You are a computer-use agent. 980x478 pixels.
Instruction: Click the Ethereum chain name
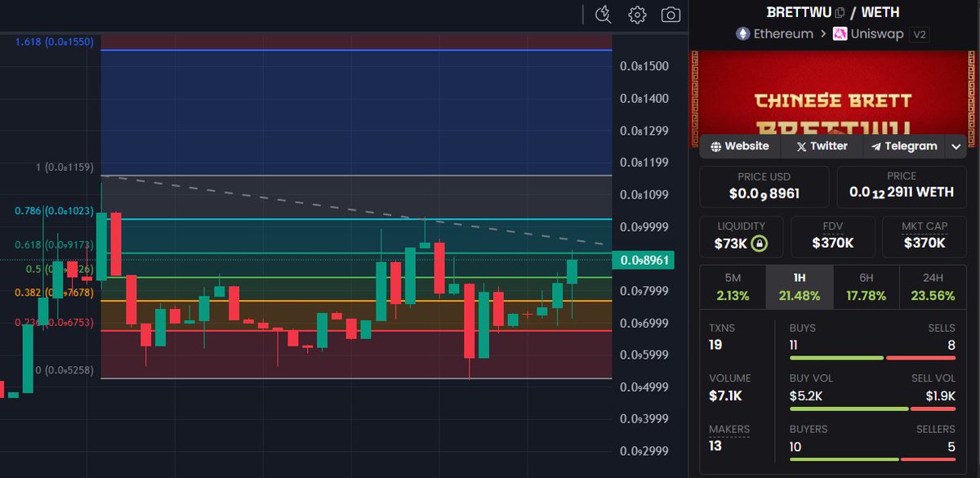point(783,34)
